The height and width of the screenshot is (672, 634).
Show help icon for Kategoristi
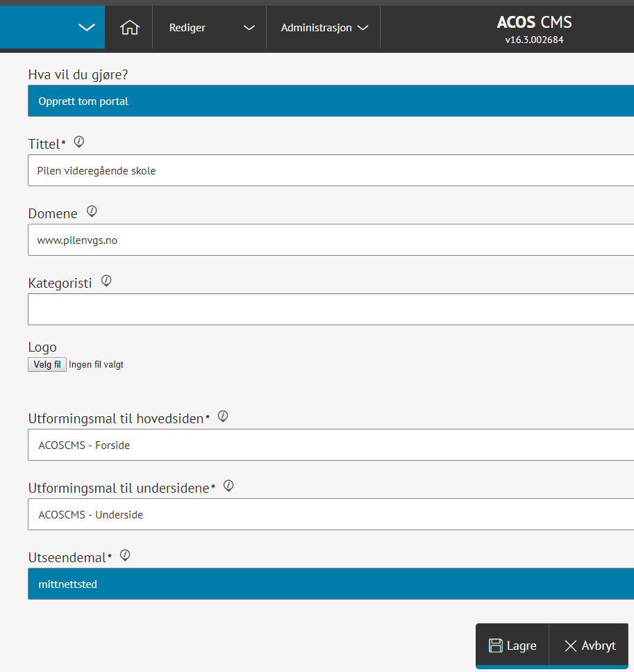pos(106,281)
